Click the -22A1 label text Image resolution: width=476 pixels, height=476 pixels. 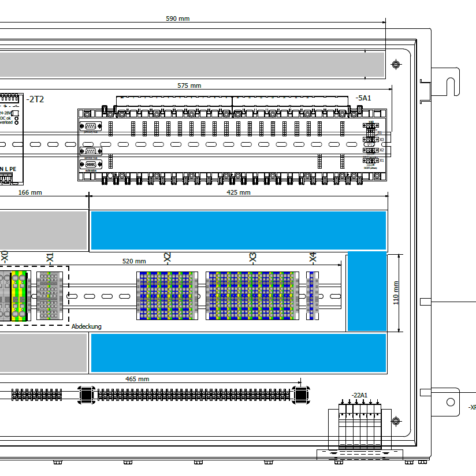[x=359, y=395]
